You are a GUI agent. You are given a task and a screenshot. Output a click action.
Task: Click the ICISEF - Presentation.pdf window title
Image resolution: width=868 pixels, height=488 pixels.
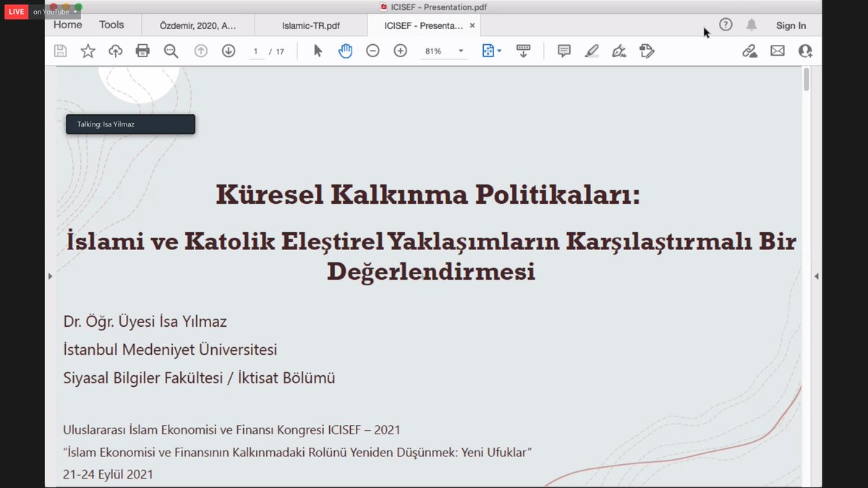coord(438,7)
